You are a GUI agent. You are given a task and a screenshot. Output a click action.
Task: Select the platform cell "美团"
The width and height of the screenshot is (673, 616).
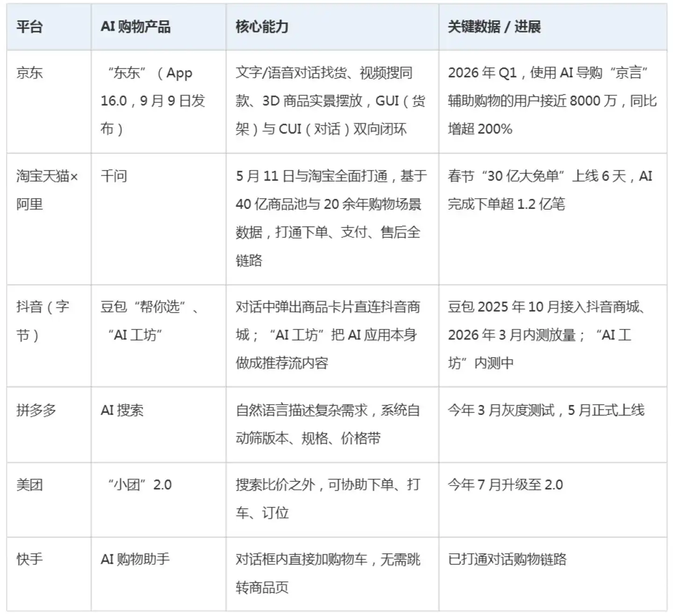tap(49, 500)
